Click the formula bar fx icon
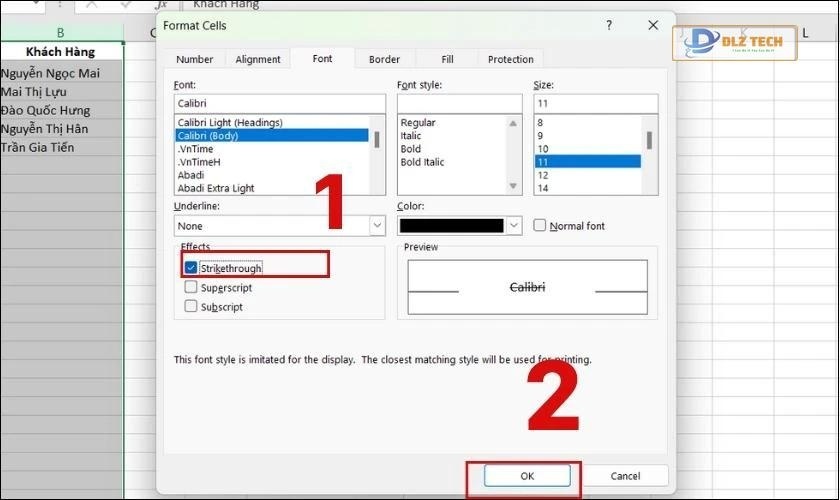This screenshot has height=500, width=840. coord(159,5)
